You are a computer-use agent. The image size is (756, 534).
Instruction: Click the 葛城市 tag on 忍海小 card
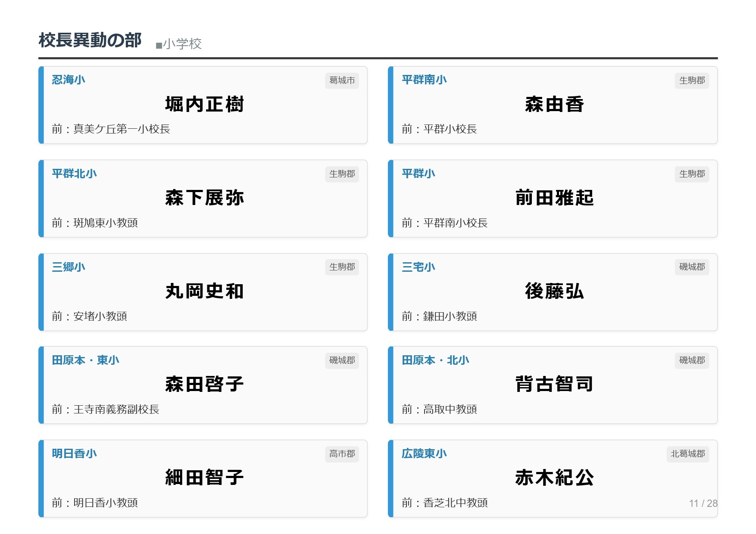point(342,81)
